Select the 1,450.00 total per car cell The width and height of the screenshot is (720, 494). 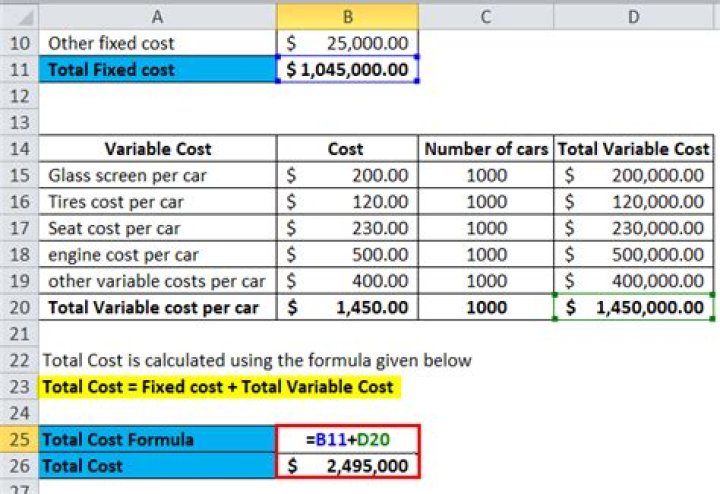[348, 307]
